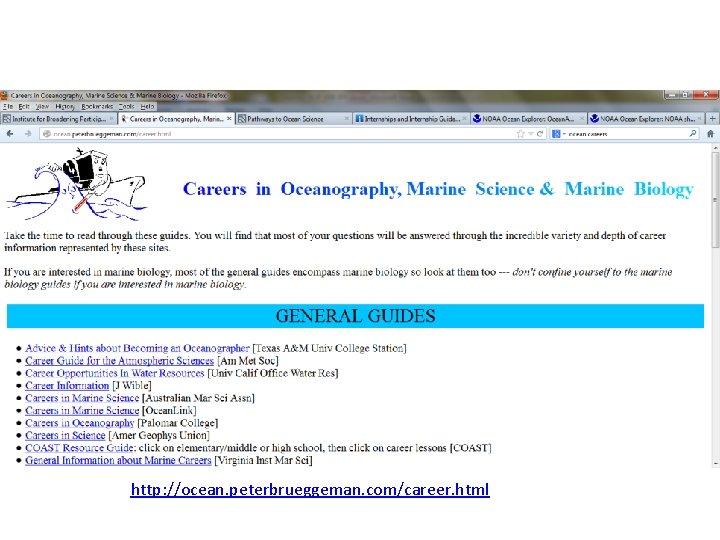Click the GENERAL GUIDES heading banner
This screenshot has height=540, width=720.
pyautogui.click(x=355, y=316)
